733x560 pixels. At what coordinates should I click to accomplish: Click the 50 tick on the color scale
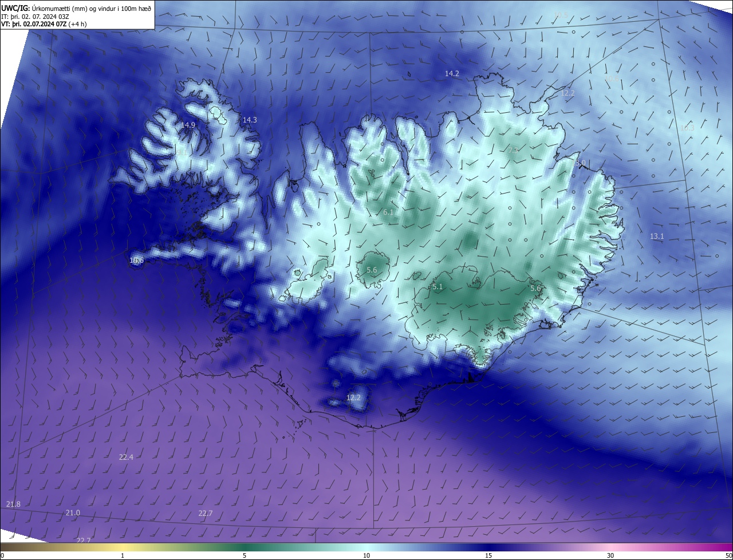[x=728, y=555]
